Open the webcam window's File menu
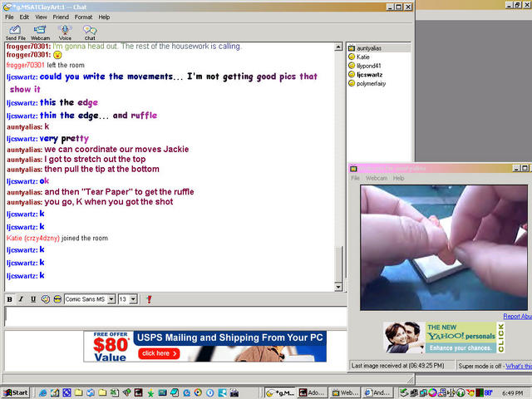Viewport: 532px width, 399px height. [x=355, y=178]
